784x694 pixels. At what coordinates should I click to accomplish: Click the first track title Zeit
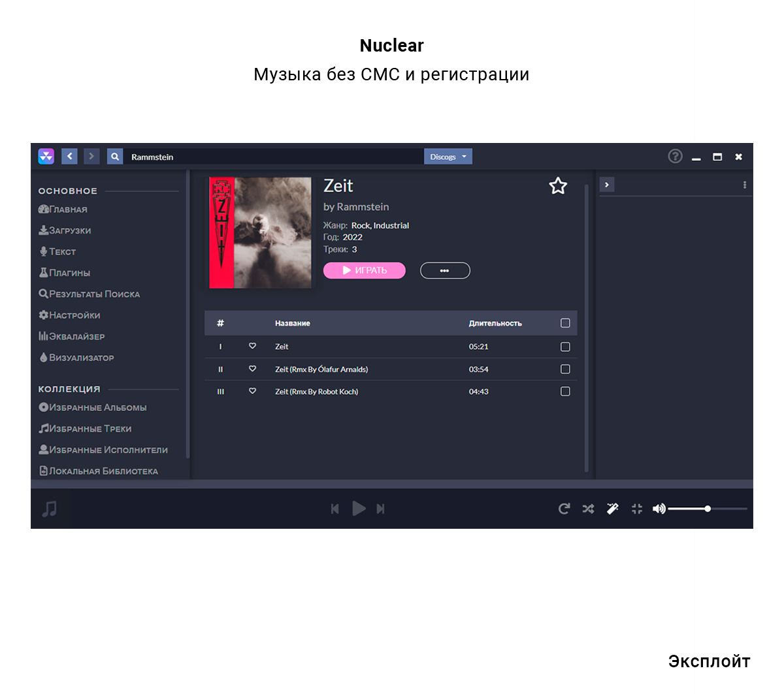coord(282,347)
